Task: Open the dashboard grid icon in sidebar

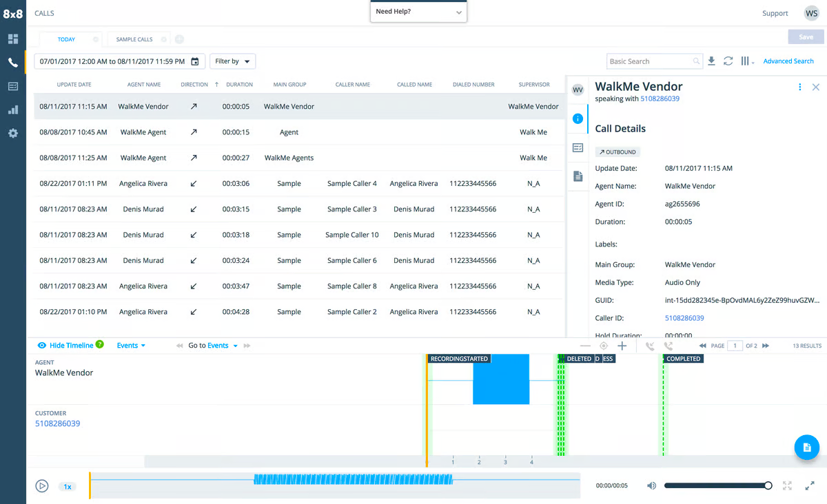Action: click(x=13, y=39)
